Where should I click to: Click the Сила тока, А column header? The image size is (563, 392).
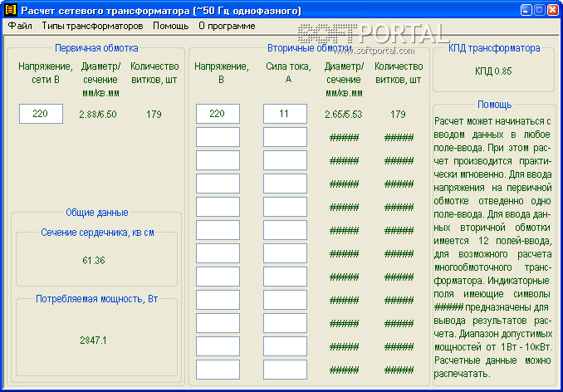tap(288, 73)
